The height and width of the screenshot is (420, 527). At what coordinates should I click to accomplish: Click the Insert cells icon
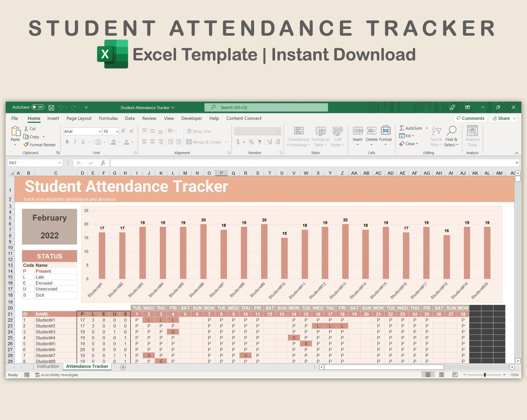click(x=357, y=131)
